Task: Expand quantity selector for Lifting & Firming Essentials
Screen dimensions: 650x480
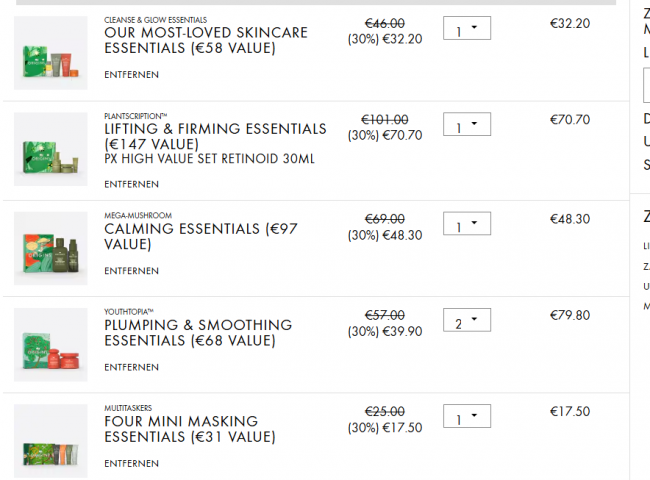Action: point(467,125)
